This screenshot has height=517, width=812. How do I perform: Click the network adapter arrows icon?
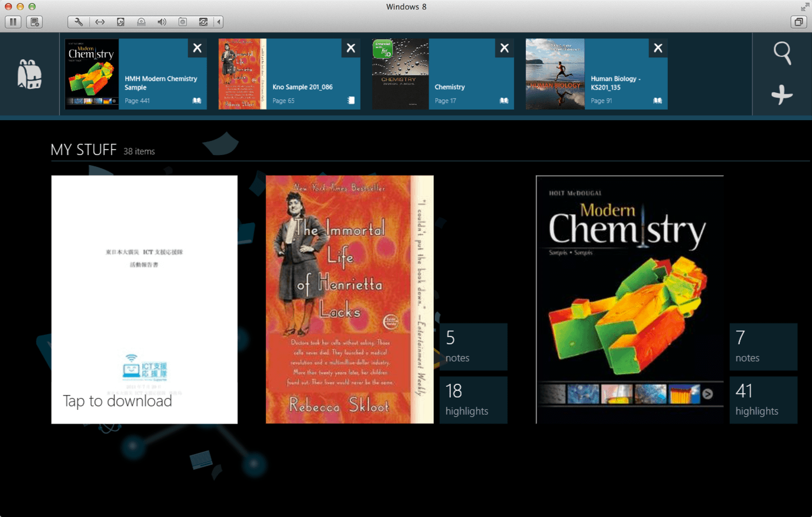(100, 22)
